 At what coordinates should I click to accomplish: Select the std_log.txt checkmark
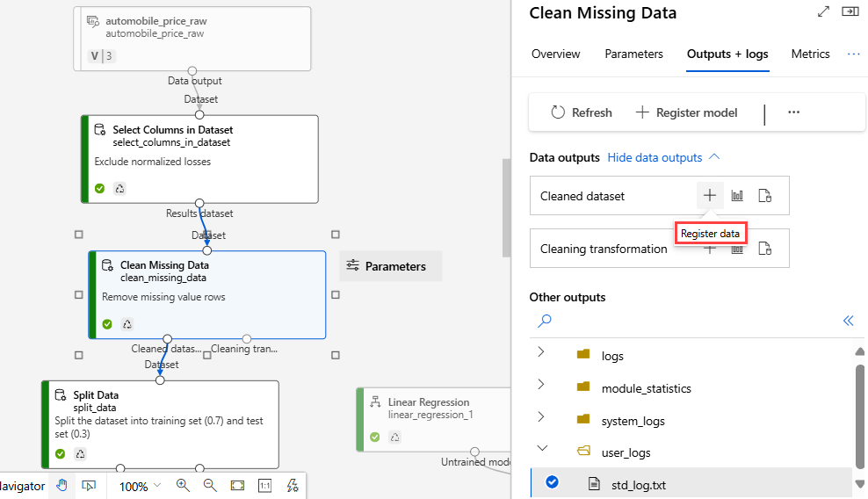click(x=552, y=481)
